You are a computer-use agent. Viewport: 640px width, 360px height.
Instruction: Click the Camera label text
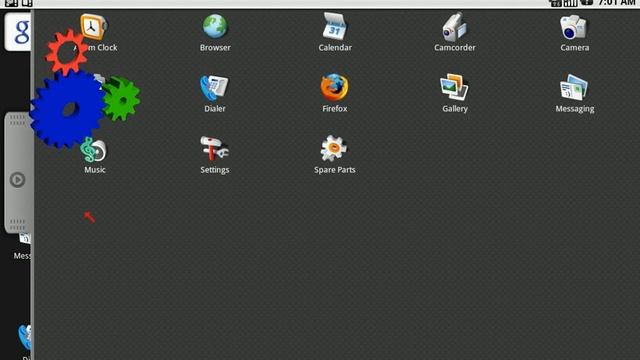point(574,47)
